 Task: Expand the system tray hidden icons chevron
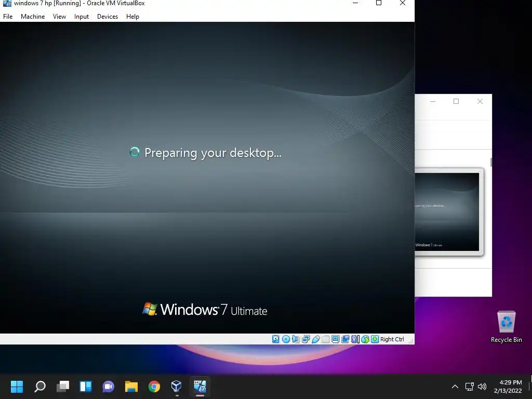[x=455, y=387]
